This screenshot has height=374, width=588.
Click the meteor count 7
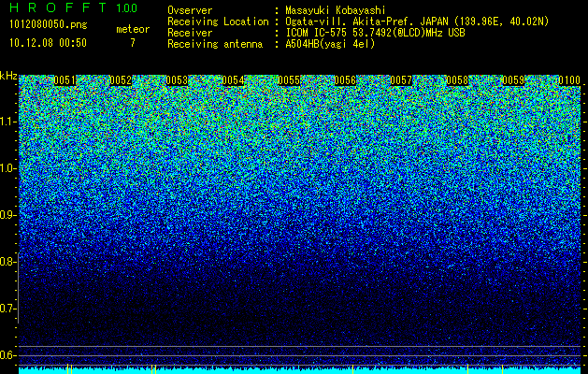(x=133, y=43)
